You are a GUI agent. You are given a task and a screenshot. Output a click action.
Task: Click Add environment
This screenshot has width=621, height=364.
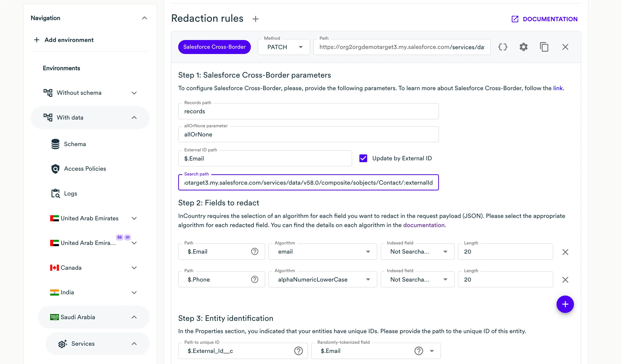pos(69,40)
